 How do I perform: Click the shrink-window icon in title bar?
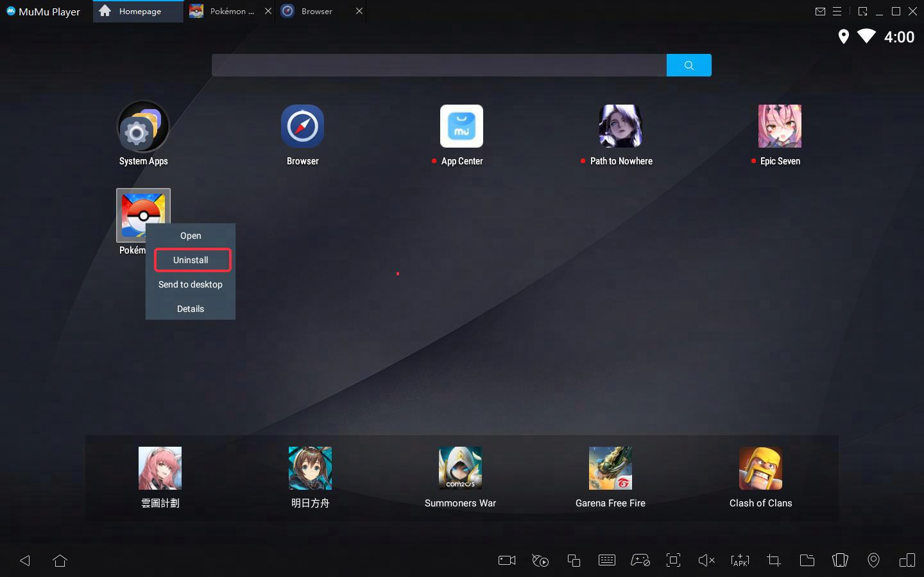coord(862,11)
